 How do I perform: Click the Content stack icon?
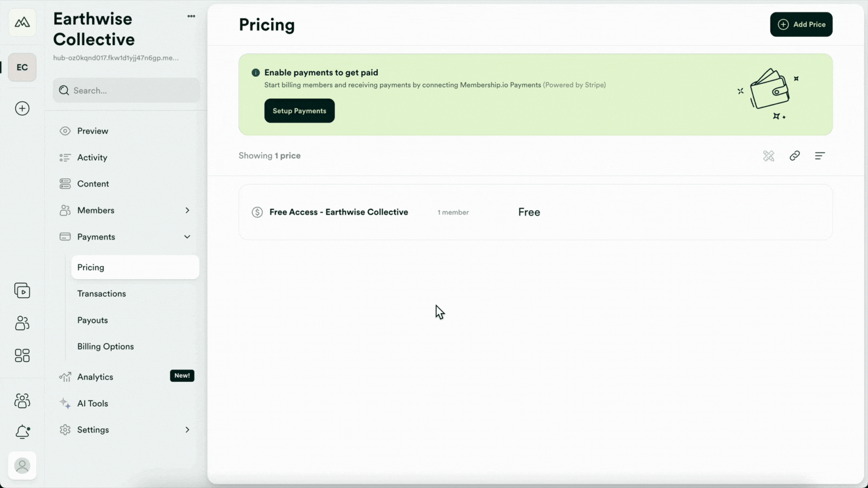click(65, 184)
